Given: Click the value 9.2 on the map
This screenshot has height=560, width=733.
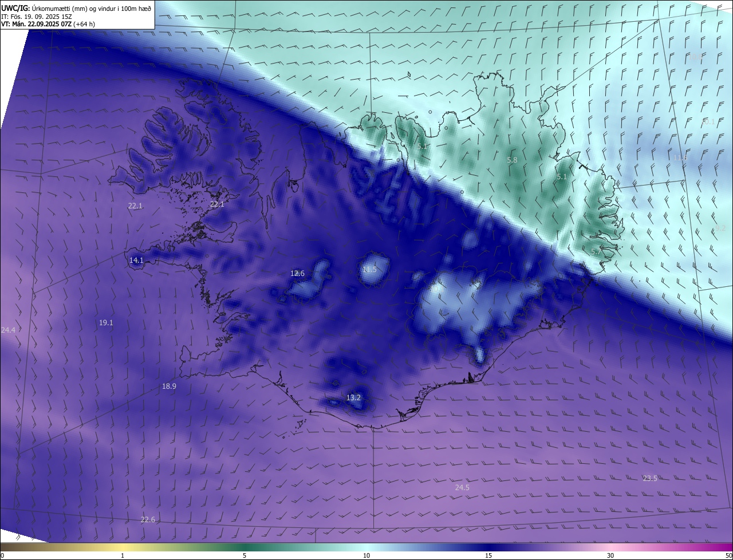Looking at the screenshot, I should (720, 228).
